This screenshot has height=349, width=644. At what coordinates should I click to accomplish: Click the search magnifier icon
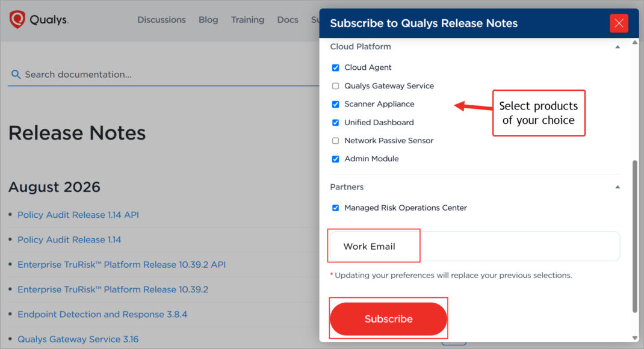pos(16,75)
